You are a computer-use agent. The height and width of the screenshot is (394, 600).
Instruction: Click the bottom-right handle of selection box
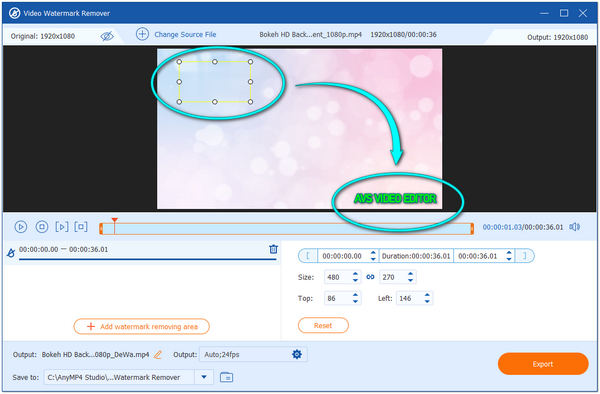tap(250, 102)
